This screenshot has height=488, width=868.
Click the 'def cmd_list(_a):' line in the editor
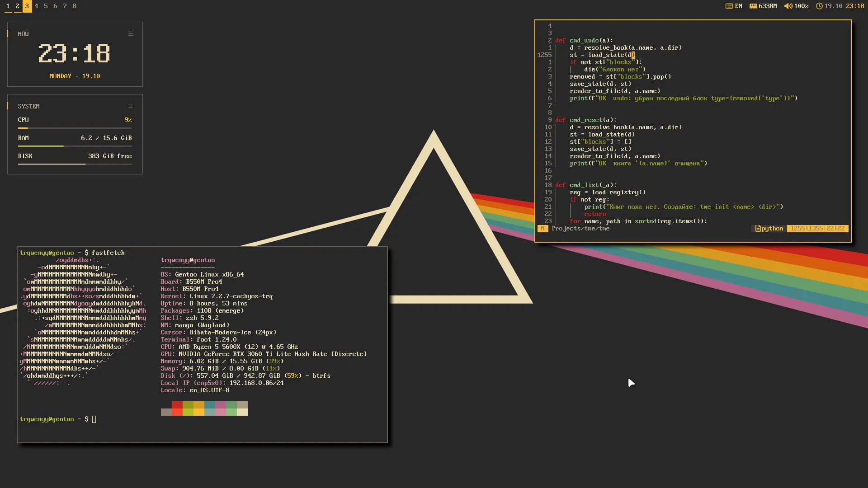click(x=586, y=185)
